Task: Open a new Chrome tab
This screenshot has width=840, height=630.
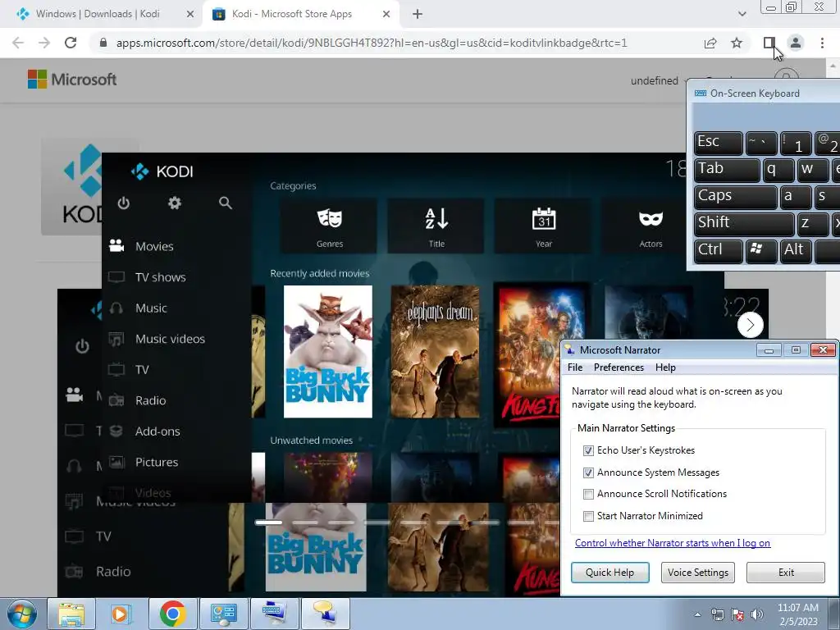Action: 418,14
